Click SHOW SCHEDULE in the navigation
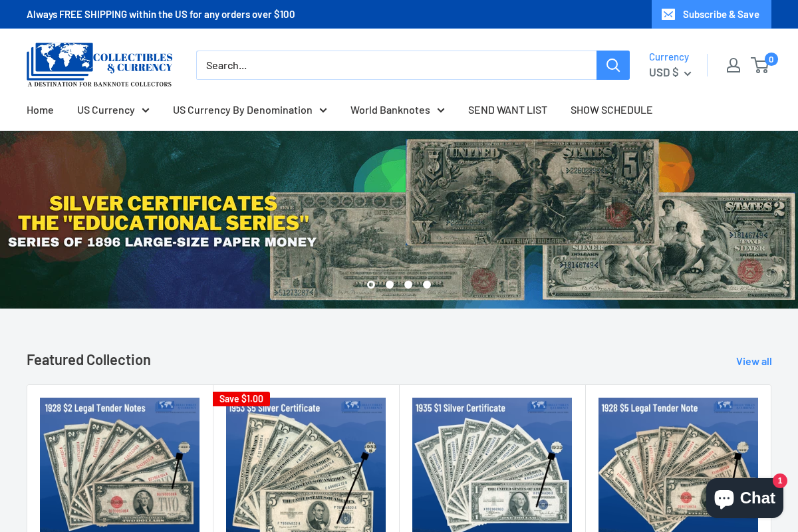This screenshot has height=532, width=798. pos(611,110)
